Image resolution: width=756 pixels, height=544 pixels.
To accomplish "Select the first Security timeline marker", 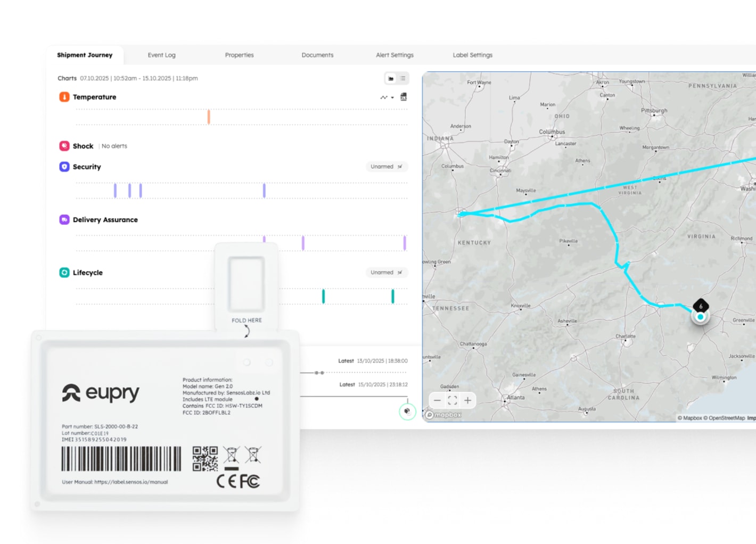I will [x=115, y=191].
